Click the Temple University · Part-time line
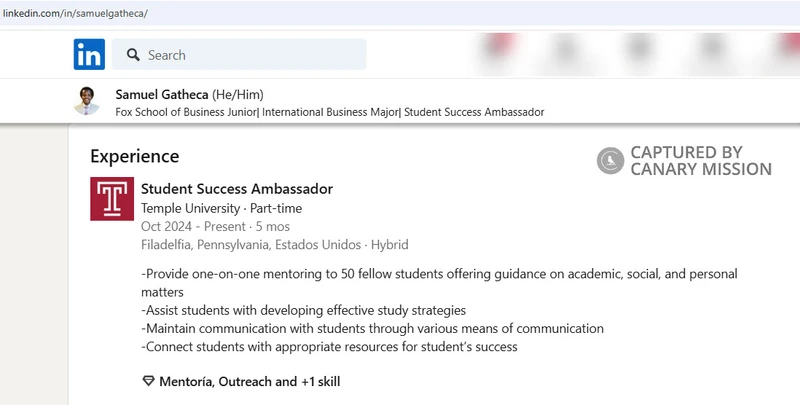 point(221,208)
